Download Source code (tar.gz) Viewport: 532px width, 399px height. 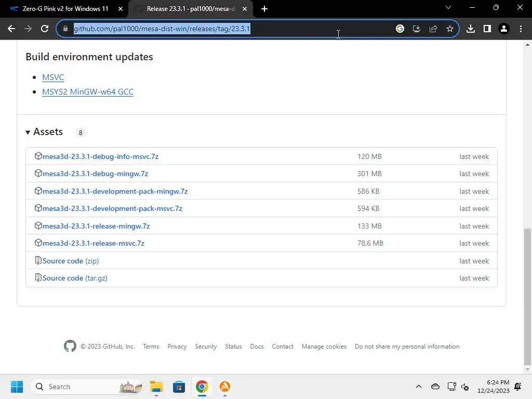pyautogui.click(x=75, y=278)
